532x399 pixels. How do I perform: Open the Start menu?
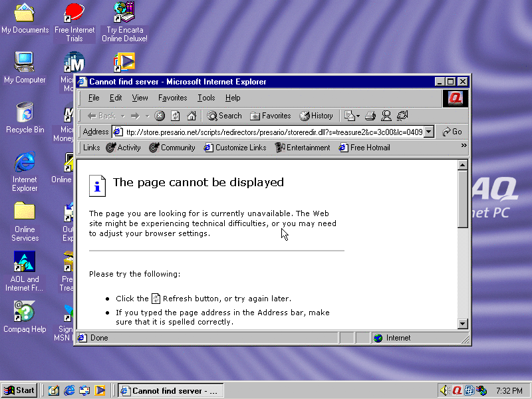[x=19, y=390]
